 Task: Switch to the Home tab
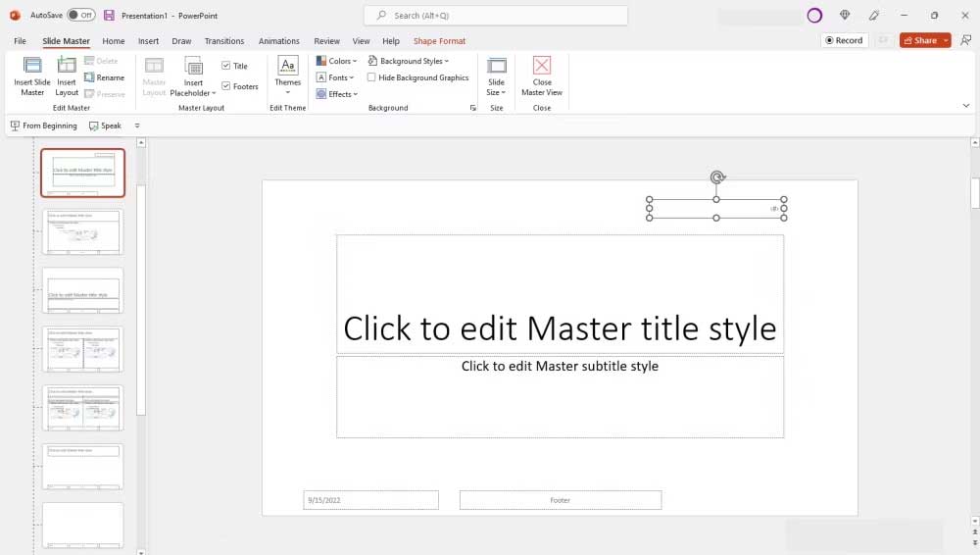113,40
